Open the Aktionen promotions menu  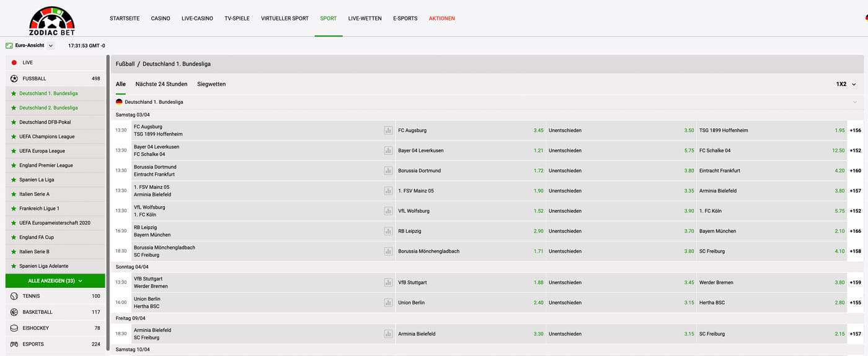[x=442, y=19]
